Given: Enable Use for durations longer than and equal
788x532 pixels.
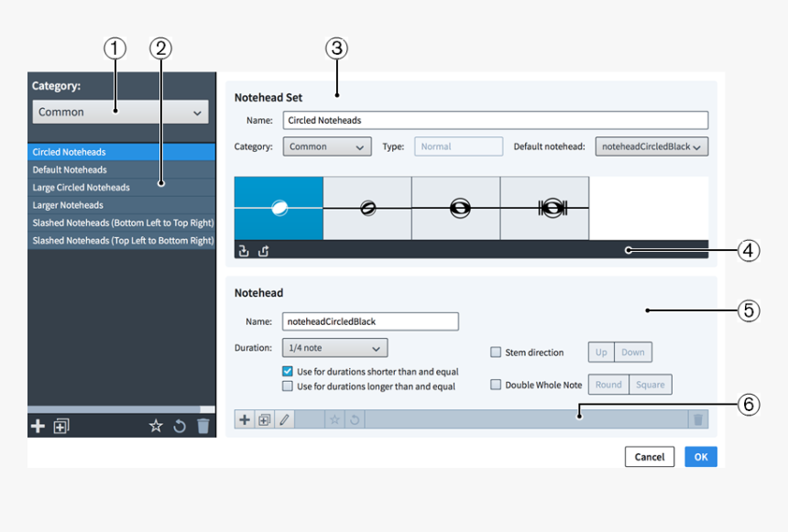Looking at the screenshot, I should [288, 386].
